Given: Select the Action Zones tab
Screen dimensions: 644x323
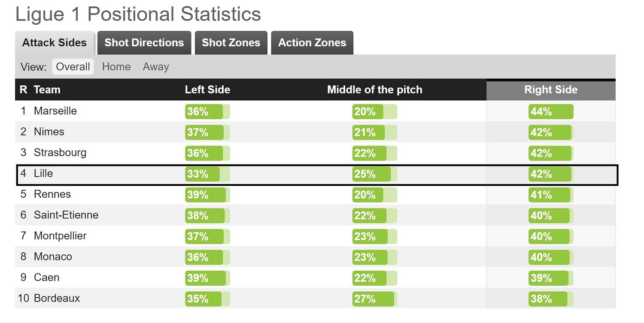Looking at the screenshot, I should tap(312, 43).
